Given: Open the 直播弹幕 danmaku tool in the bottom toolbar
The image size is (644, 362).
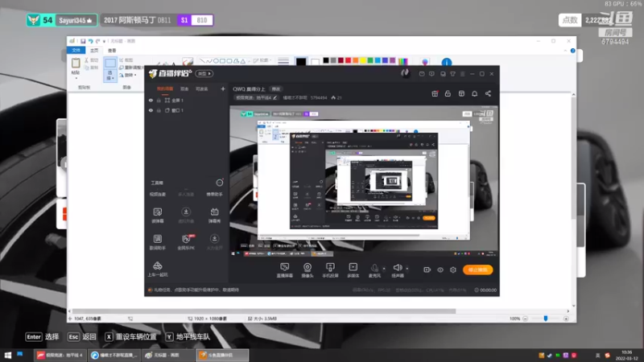Looking at the screenshot, I should click(284, 270).
